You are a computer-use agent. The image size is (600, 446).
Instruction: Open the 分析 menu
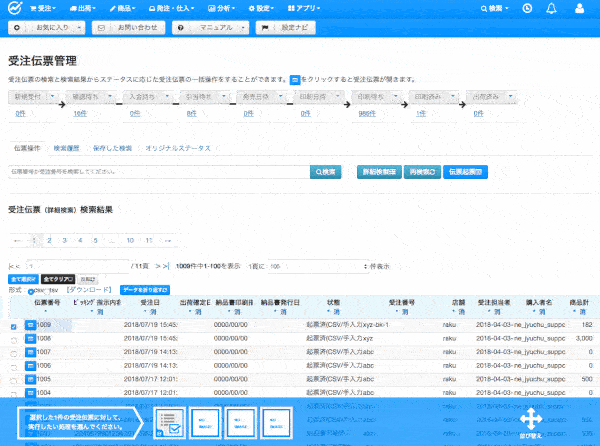point(221,8)
